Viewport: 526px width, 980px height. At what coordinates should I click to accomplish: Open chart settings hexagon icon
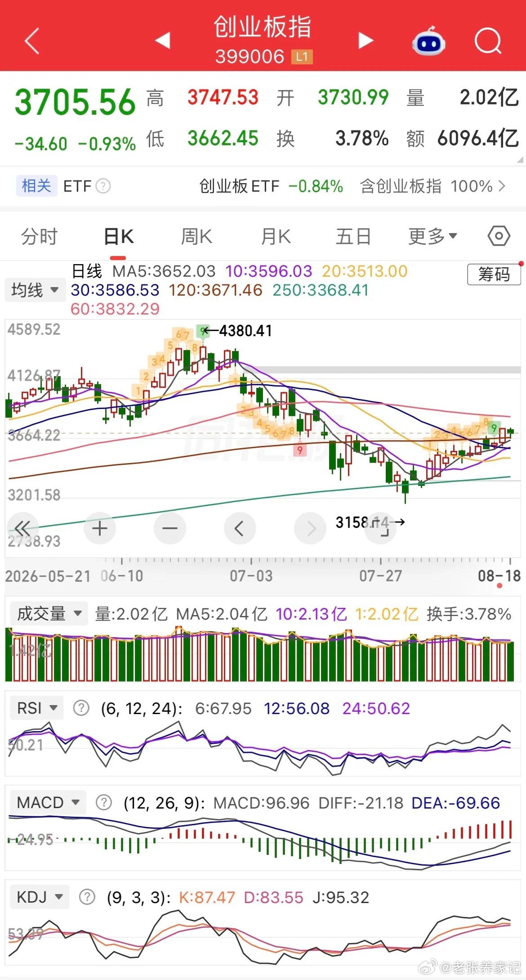click(x=499, y=236)
